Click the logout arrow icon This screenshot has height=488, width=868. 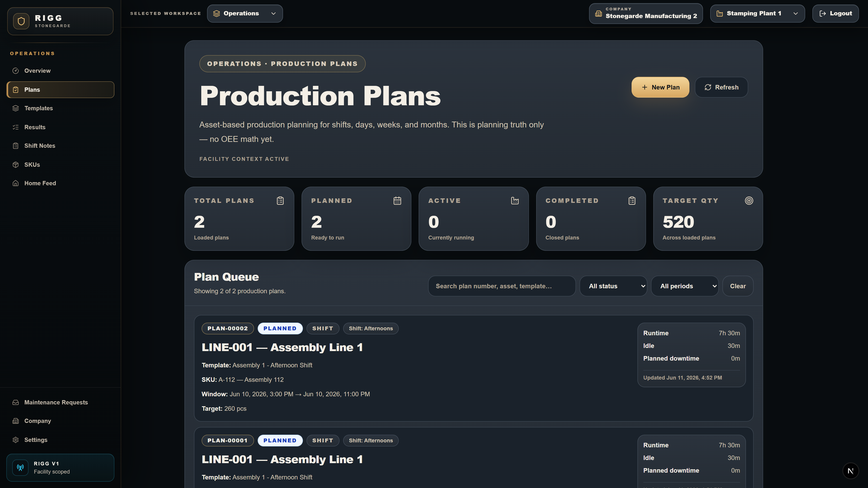pyautogui.click(x=823, y=14)
